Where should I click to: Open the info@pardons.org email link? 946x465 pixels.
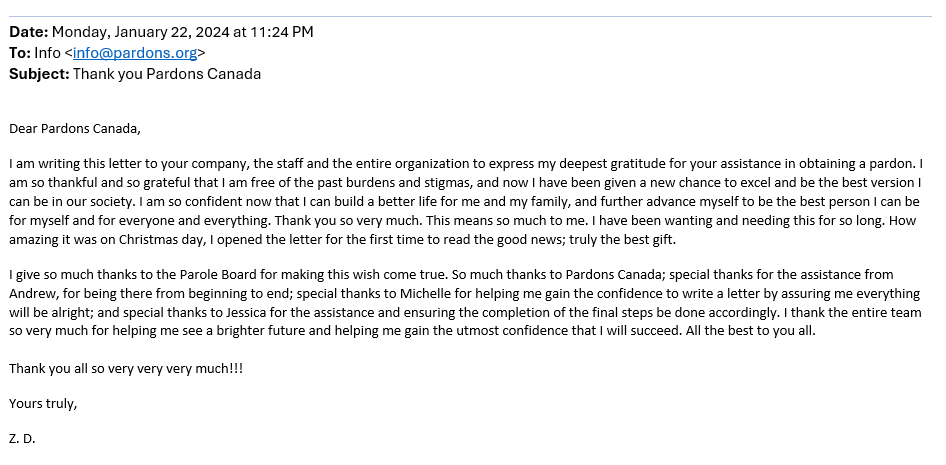(135, 53)
